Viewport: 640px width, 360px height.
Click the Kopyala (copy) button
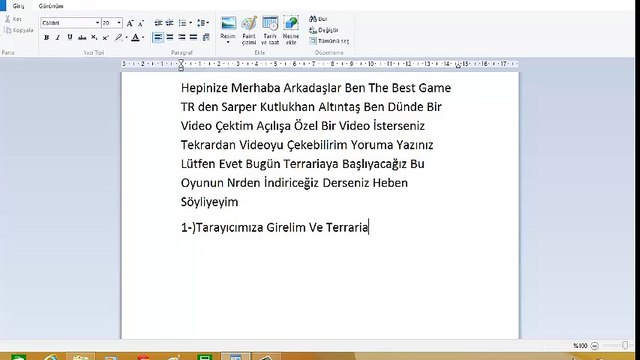(x=18, y=30)
